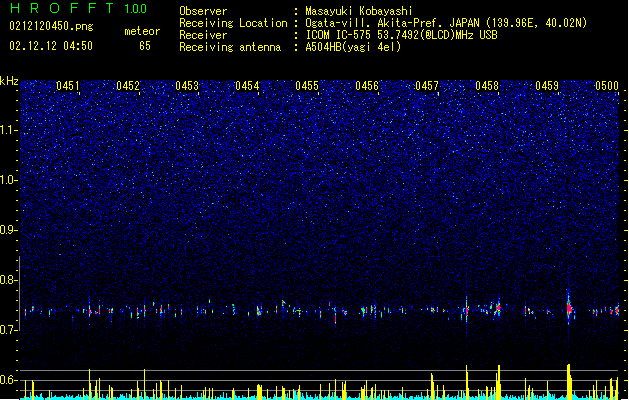Click the A504HB(yagi 4el) antenna text
Viewport: 629px width, 400px height.
(x=353, y=47)
